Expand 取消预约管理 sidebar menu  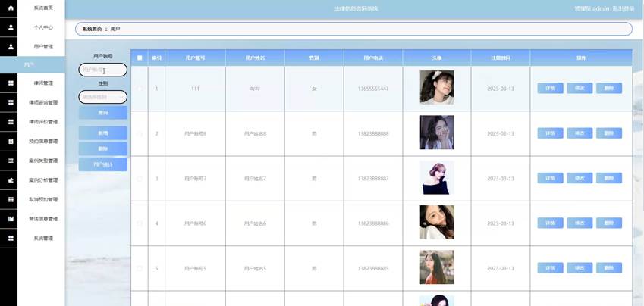43,199
